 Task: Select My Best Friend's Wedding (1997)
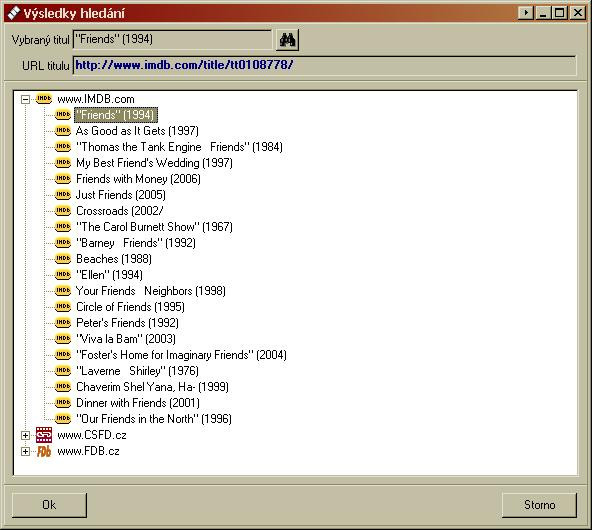[154, 163]
